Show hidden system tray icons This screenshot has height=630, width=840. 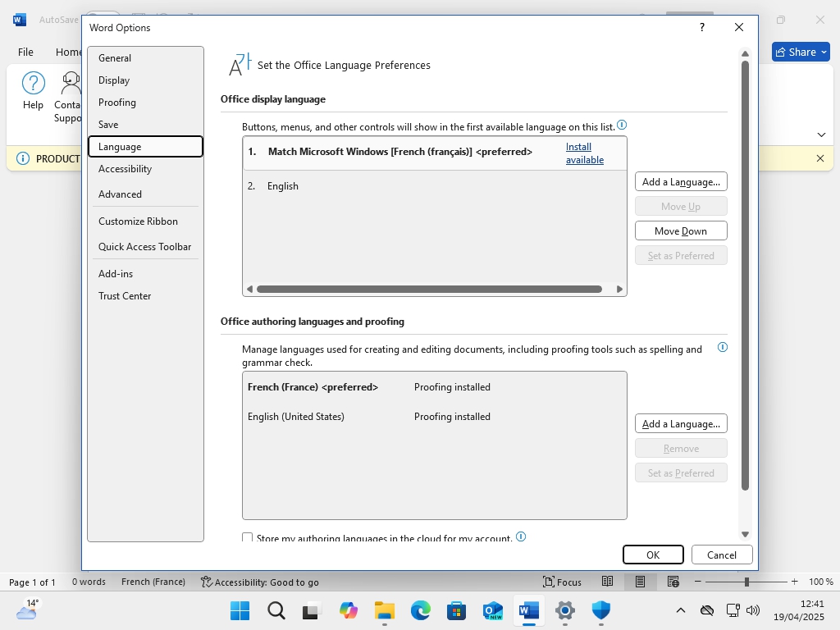pyautogui.click(x=680, y=610)
